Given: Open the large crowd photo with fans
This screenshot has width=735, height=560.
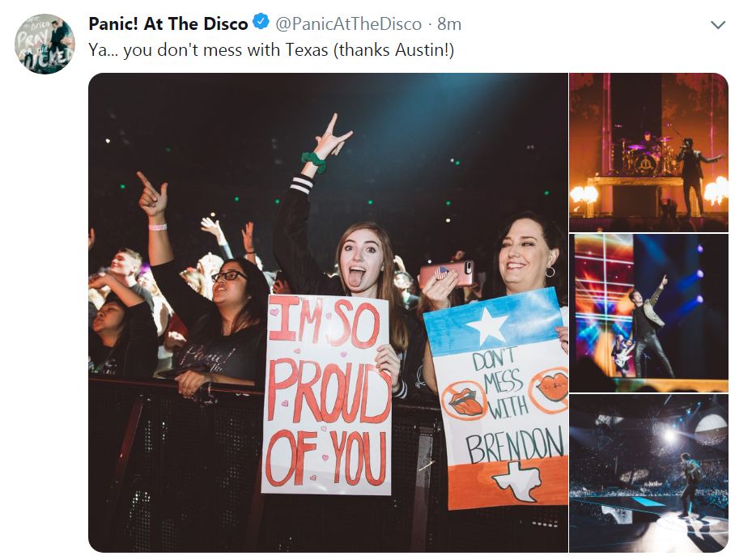Looking at the screenshot, I should click(328, 312).
